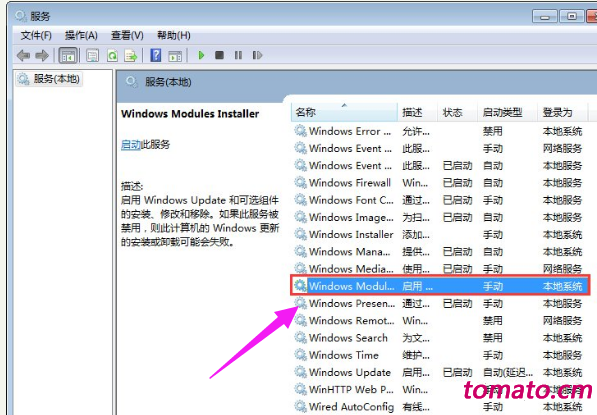
Task: Click the Forward arrow toolbar icon
Action: click(42, 56)
